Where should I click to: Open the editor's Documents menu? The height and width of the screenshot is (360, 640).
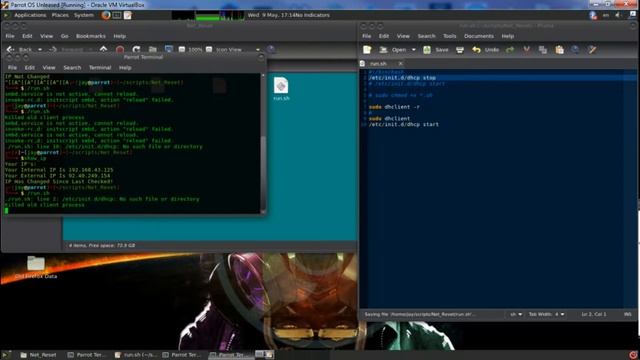479,36
